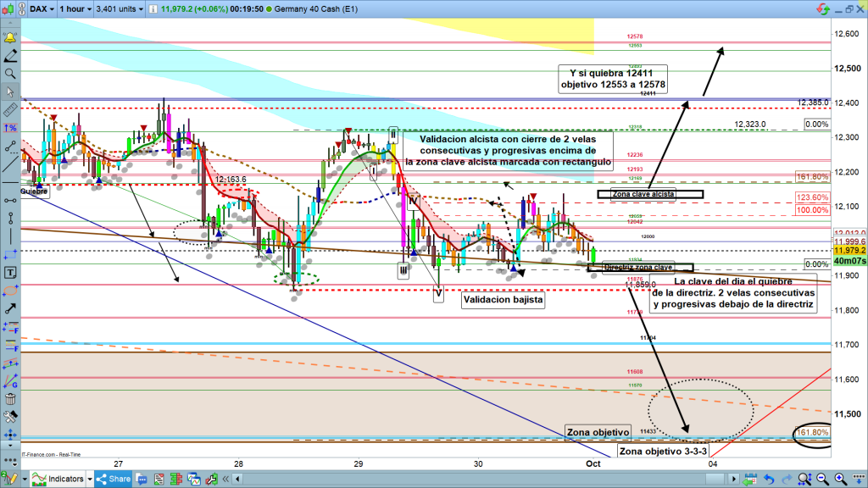Select the pencil drawing tool

point(11,56)
